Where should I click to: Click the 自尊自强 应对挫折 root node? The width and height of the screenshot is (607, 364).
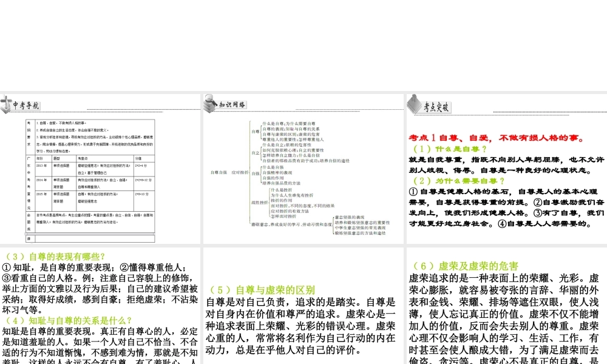pos(229,172)
